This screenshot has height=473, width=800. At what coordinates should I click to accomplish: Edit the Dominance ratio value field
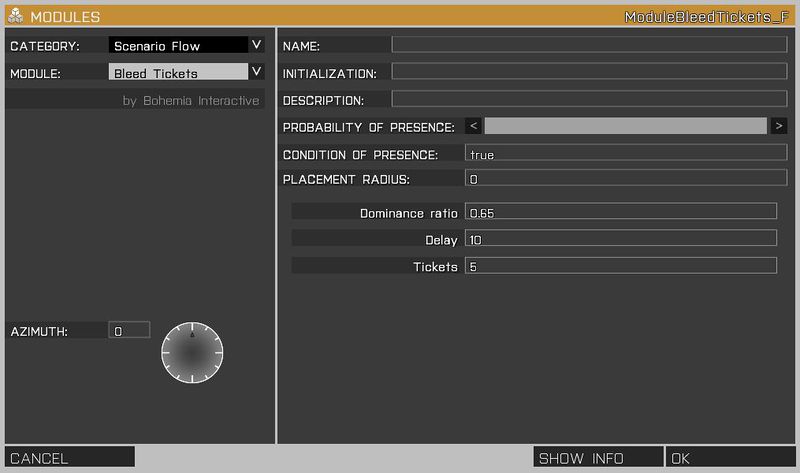(x=621, y=212)
